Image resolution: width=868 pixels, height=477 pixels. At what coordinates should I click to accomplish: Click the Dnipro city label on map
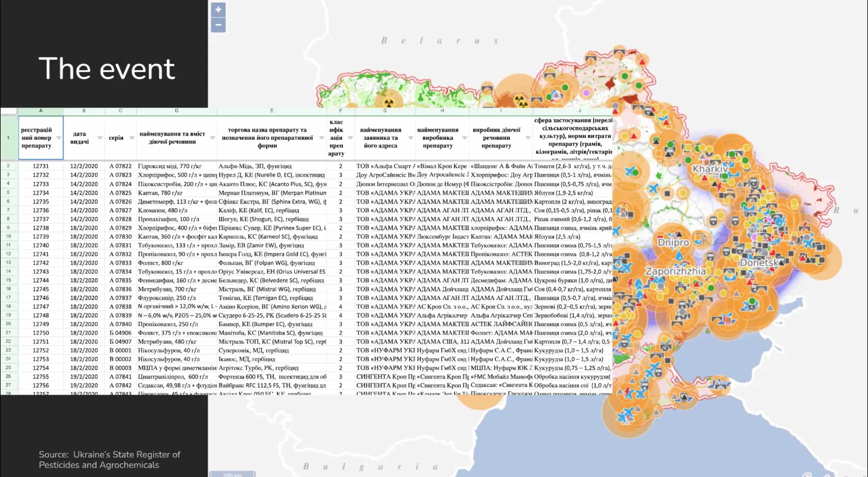click(x=673, y=243)
